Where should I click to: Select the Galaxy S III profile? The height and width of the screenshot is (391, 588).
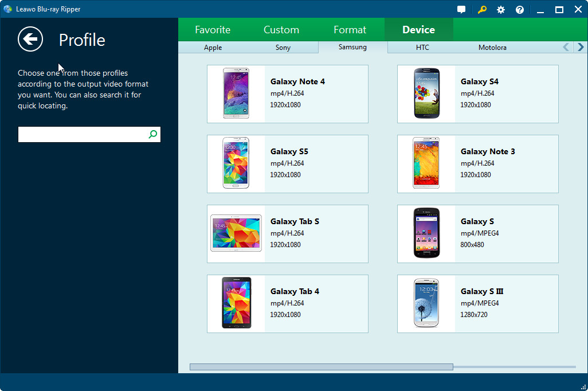tap(478, 304)
